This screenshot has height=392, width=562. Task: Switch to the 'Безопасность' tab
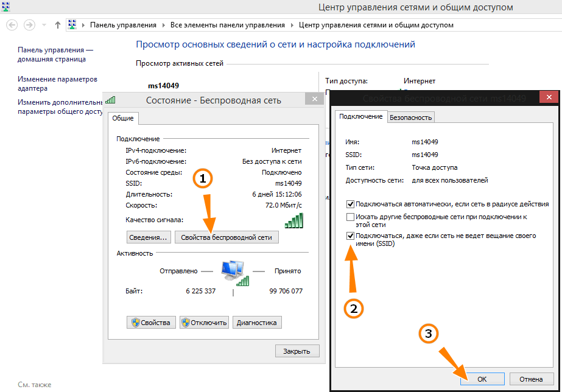(x=410, y=117)
